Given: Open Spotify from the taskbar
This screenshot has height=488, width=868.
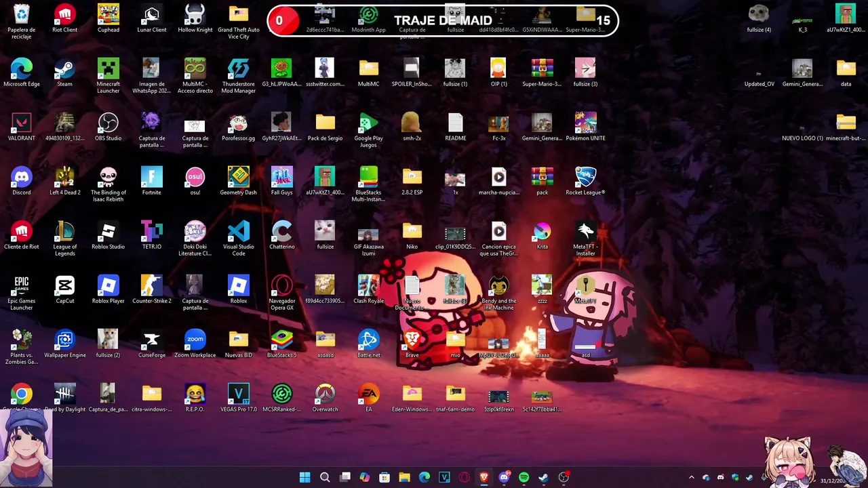Looking at the screenshot, I should coord(524,477).
